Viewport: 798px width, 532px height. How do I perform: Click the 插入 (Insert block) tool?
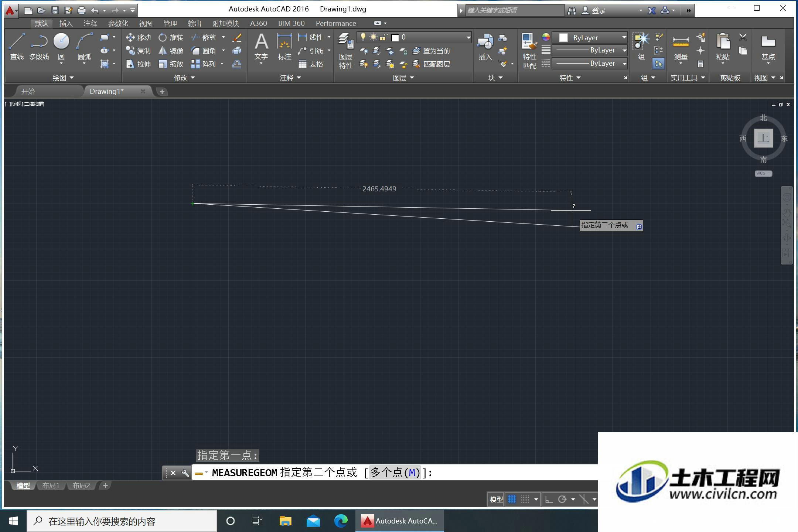pos(485,47)
